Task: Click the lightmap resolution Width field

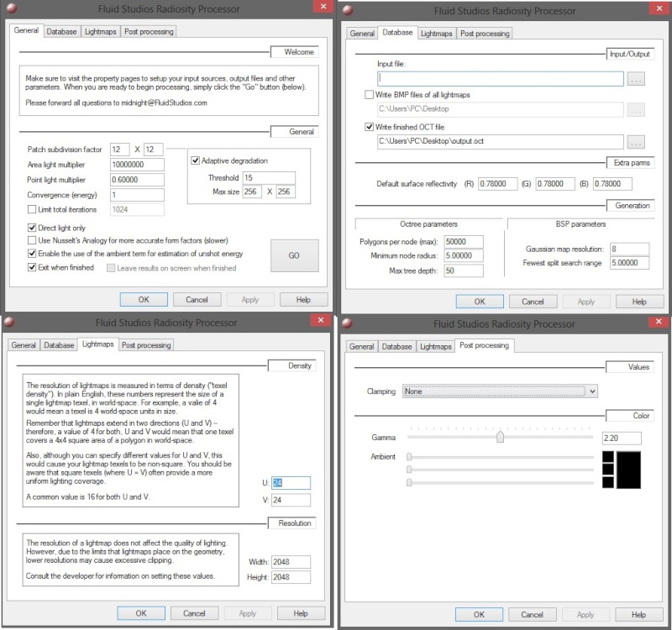Action: click(291, 562)
